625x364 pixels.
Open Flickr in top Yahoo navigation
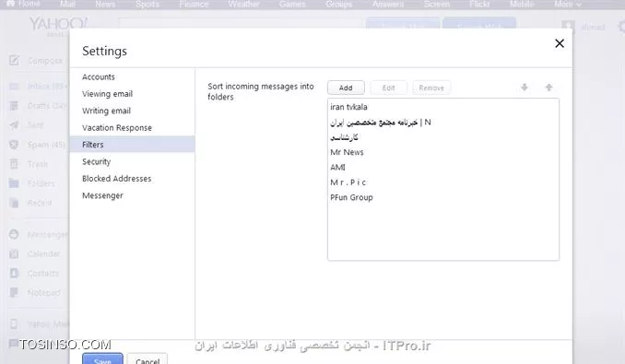[x=479, y=4]
